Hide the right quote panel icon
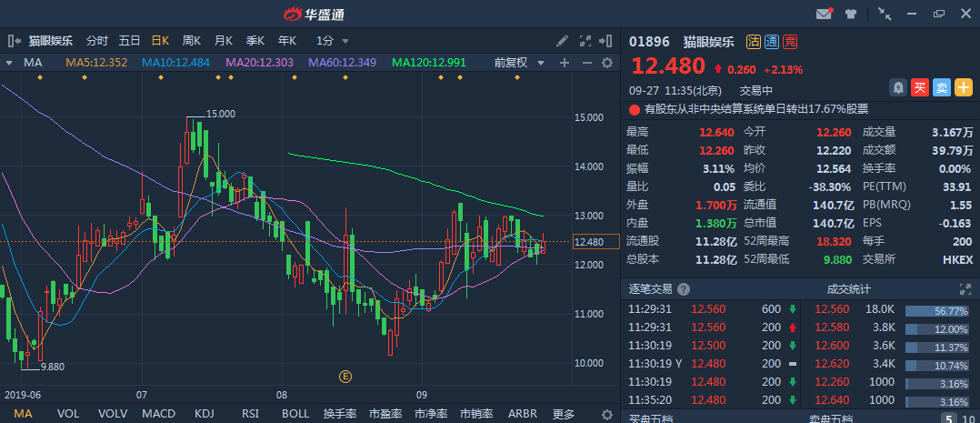Viewport: 980px width, 423px height. point(605,41)
